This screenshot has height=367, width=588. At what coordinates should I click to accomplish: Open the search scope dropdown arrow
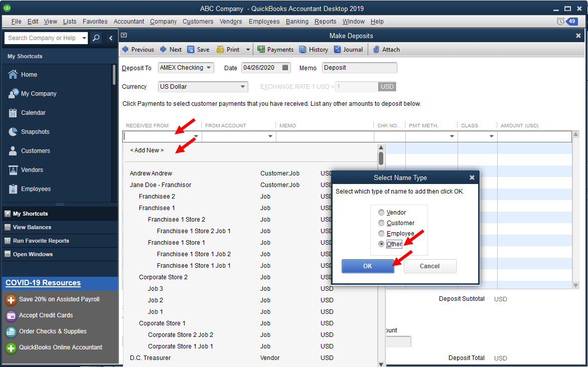84,38
